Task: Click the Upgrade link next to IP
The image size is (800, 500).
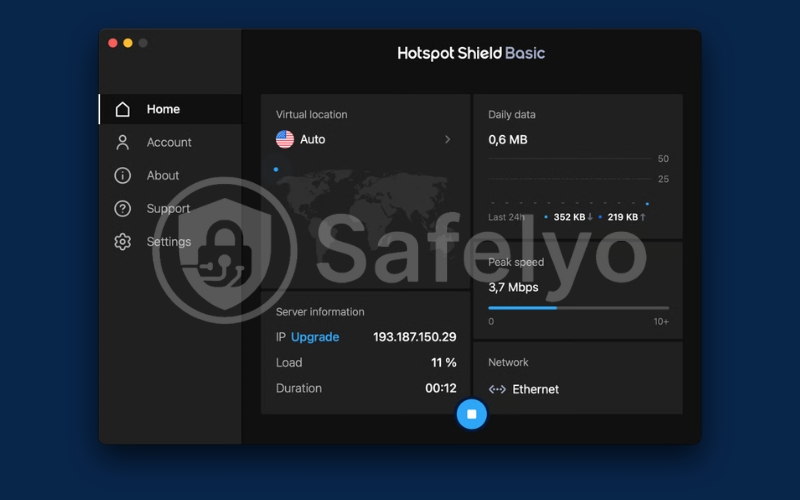Action: [x=315, y=337]
